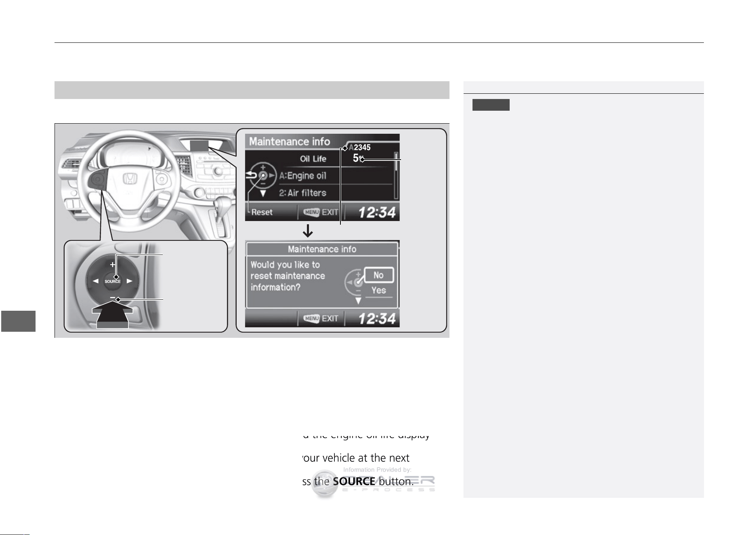Click the plus (+) button above SOURCE
Screen dimensions: 756x535
(x=113, y=265)
